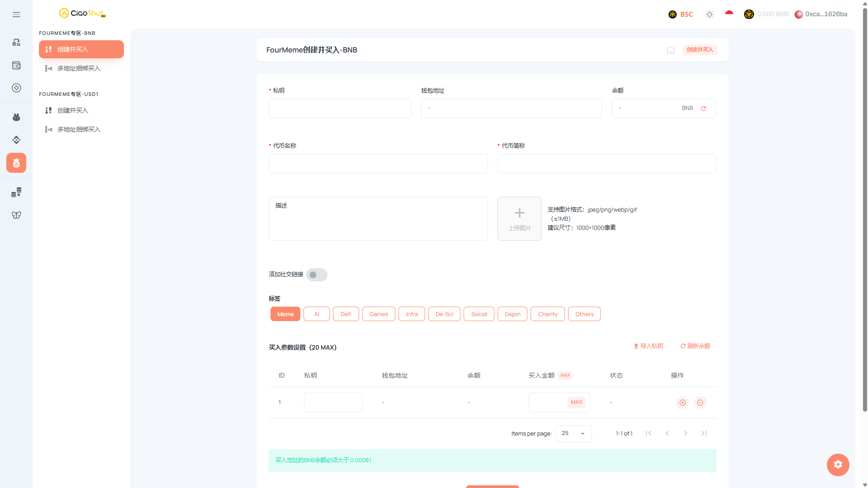
Task: Click the wallet icon in left sidebar
Action: pyautogui.click(x=16, y=66)
